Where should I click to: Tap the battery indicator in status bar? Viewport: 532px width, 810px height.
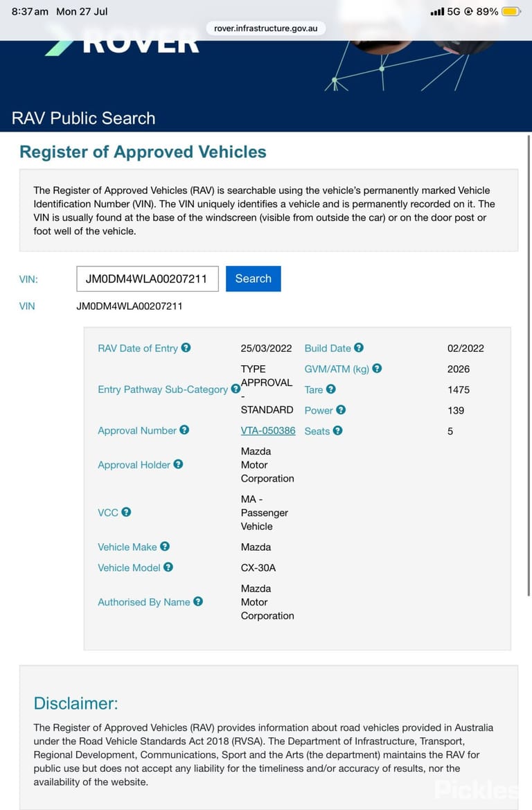tap(511, 11)
